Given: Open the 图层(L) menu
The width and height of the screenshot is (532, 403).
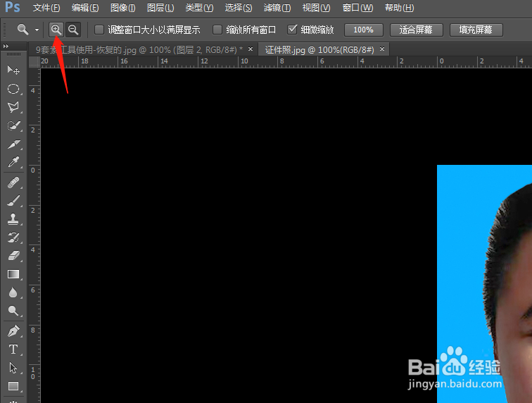Looking at the screenshot, I should click(160, 8).
